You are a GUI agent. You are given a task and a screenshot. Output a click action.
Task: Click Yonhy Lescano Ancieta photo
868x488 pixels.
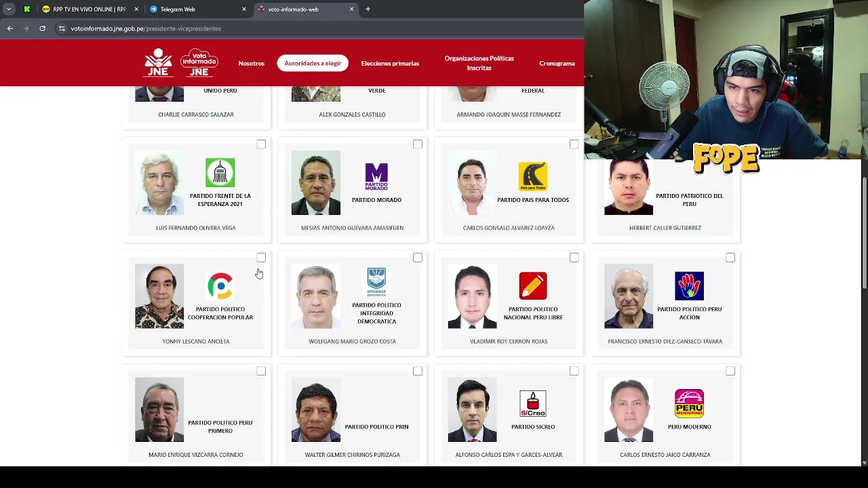(159, 296)
